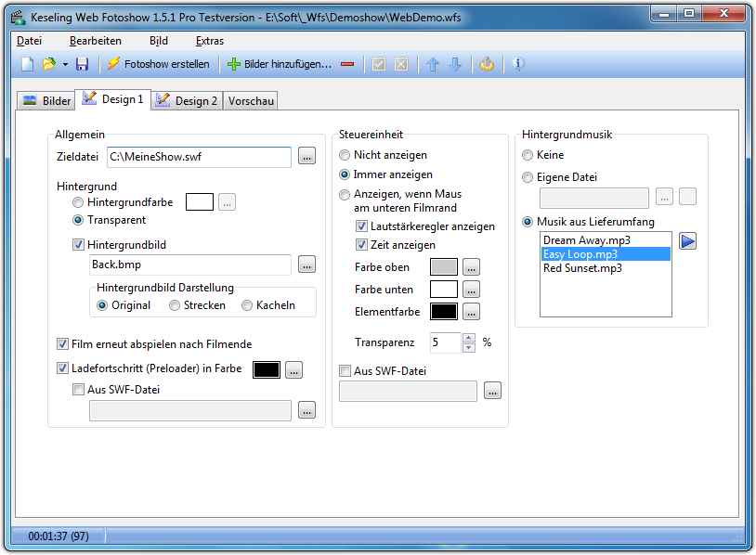Toggle Lautstärkeregler anzeigen checkbox

tap(362, 226)
